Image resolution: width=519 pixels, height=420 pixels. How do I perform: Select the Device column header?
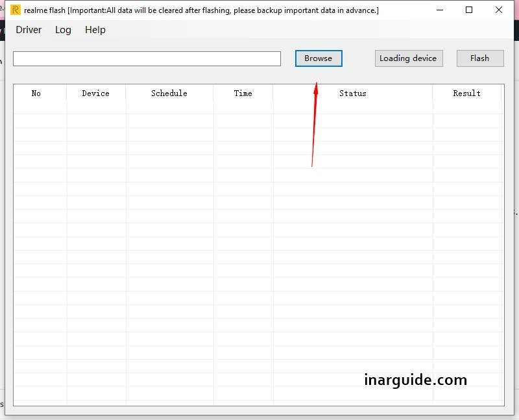(96, 93)
